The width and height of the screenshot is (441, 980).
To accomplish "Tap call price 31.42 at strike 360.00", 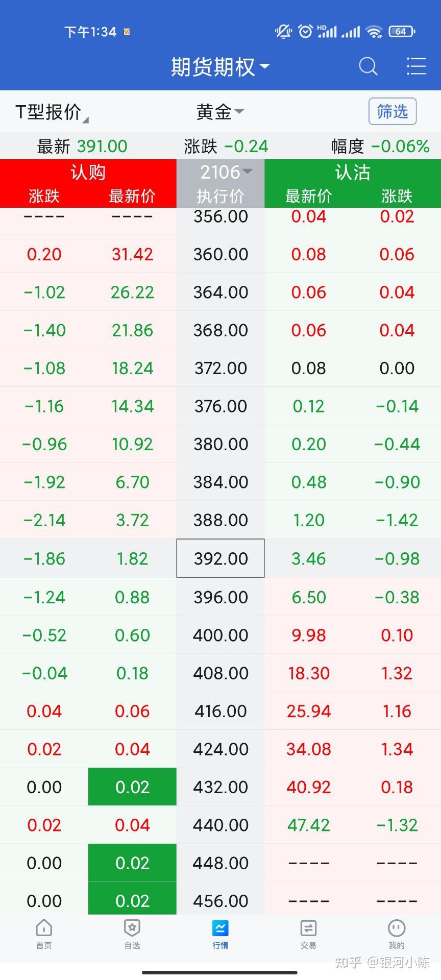I will tap(132, 254).
